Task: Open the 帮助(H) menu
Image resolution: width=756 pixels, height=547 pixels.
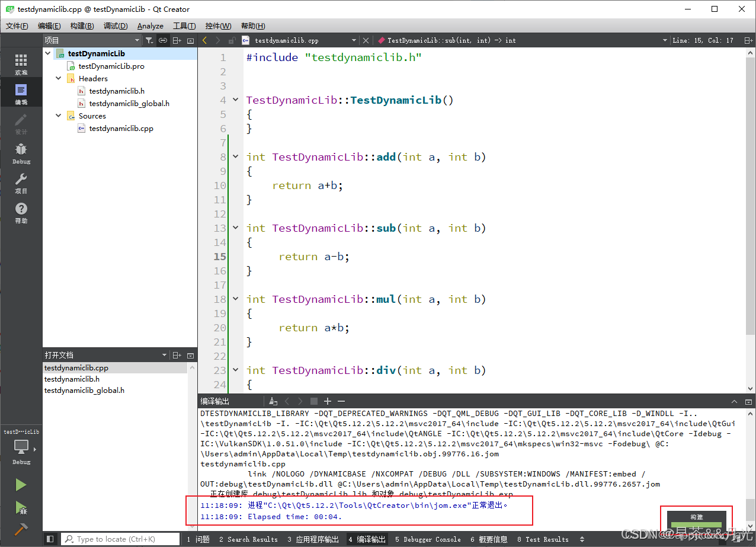Action: 253,26
